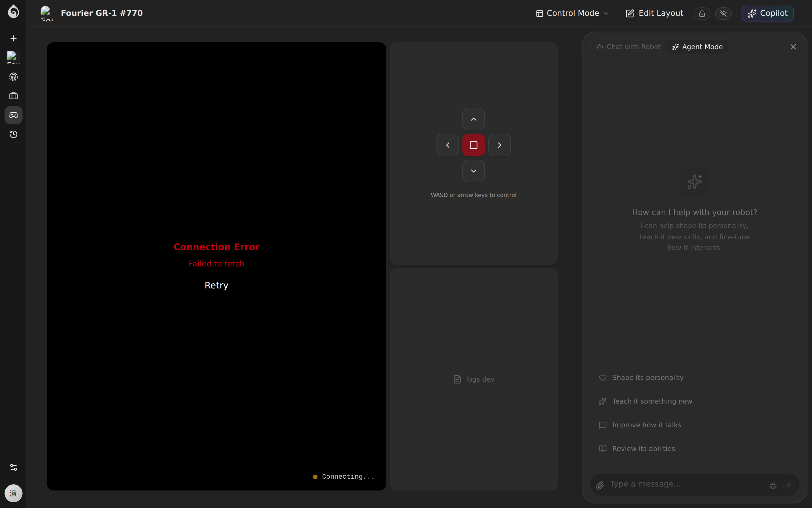Click the attach paperclip icon

(x=600, y=485)
